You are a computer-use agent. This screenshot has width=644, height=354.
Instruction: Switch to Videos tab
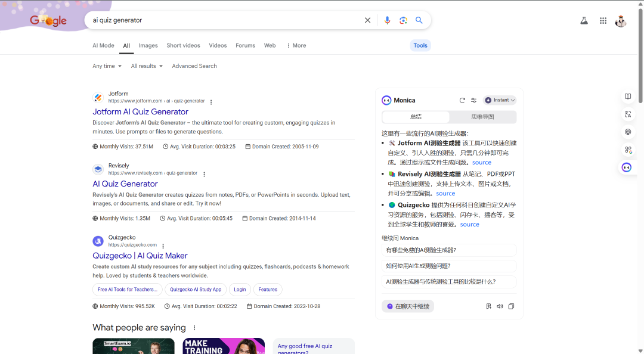(x=218, y=45)
